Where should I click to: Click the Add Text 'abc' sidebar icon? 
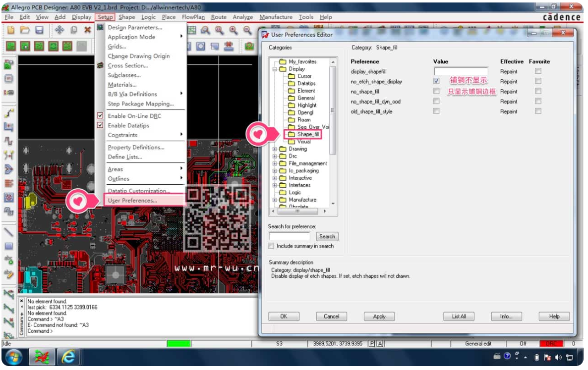(8, 260)
